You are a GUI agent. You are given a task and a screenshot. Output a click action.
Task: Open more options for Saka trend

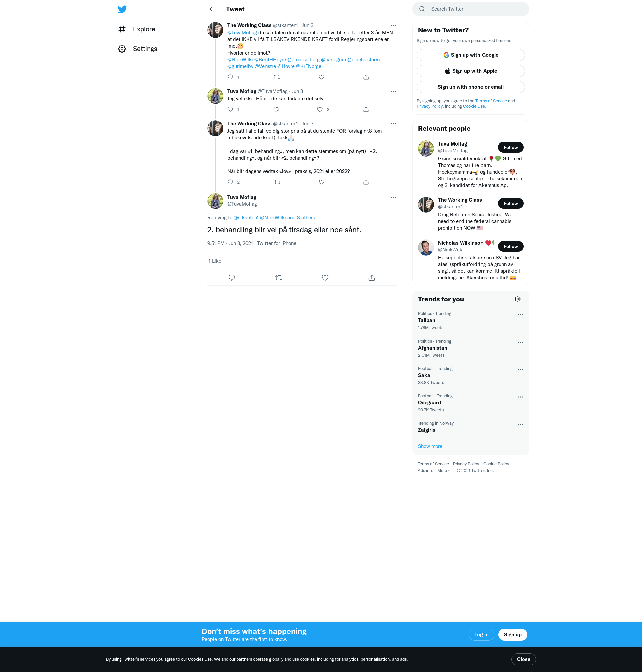pos(520,370)
